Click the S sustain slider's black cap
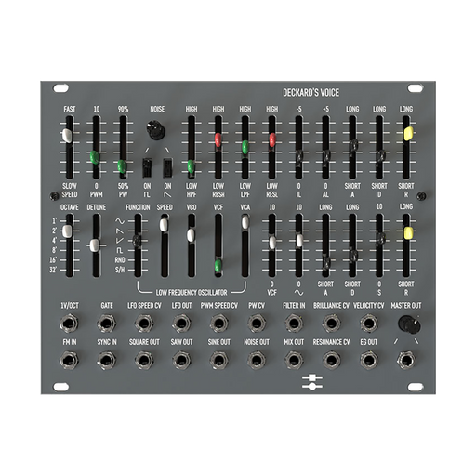 381,239
